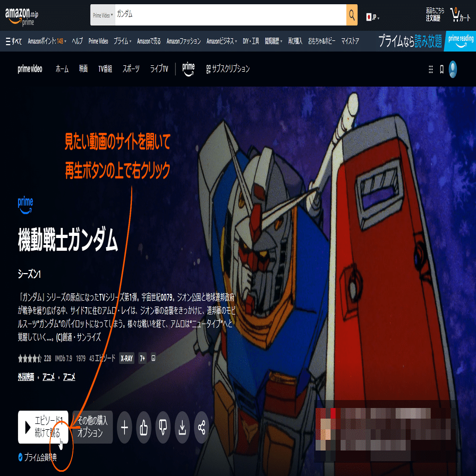The image size is (476, 476).
Task: Open the Amazonファッション link
Action: tap(184, 41)
